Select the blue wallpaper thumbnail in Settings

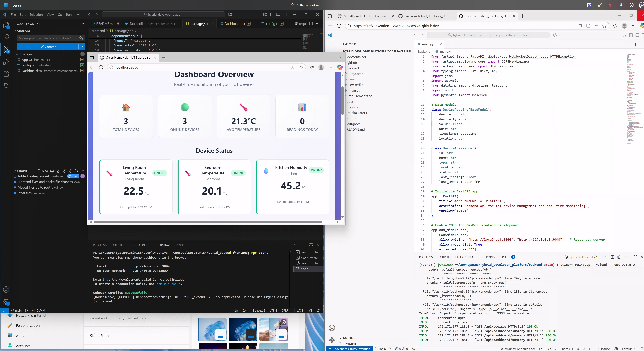[x=213, y=330]
